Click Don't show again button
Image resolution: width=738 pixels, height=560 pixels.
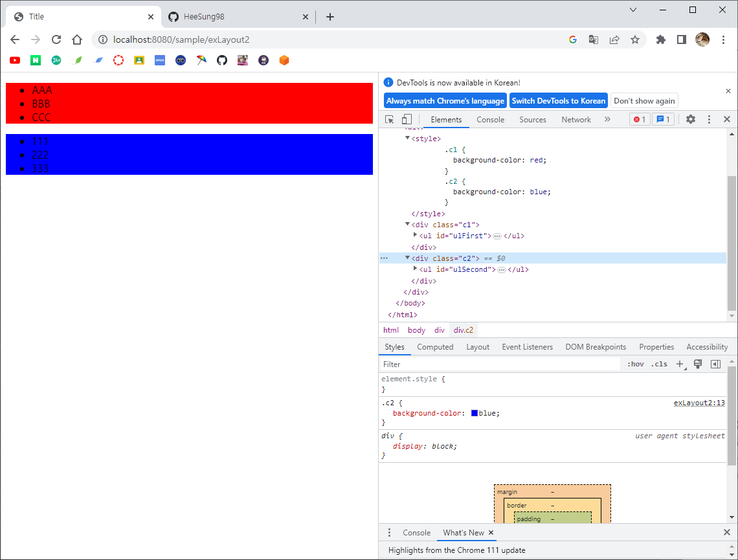pyautogui.click(x=644, y=101)
